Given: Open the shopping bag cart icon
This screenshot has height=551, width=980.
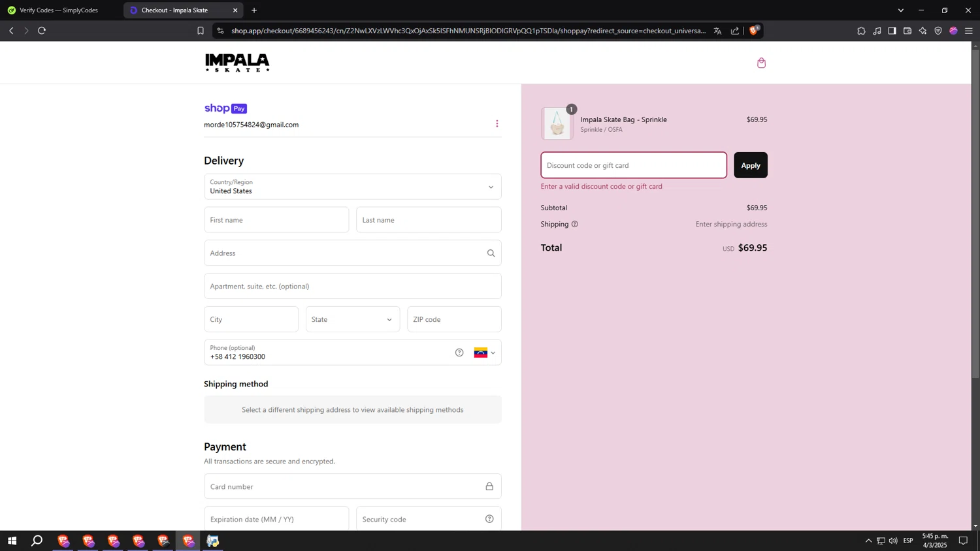Looking at the screenshot, I should pyautogui.click(x=761, y=63).
